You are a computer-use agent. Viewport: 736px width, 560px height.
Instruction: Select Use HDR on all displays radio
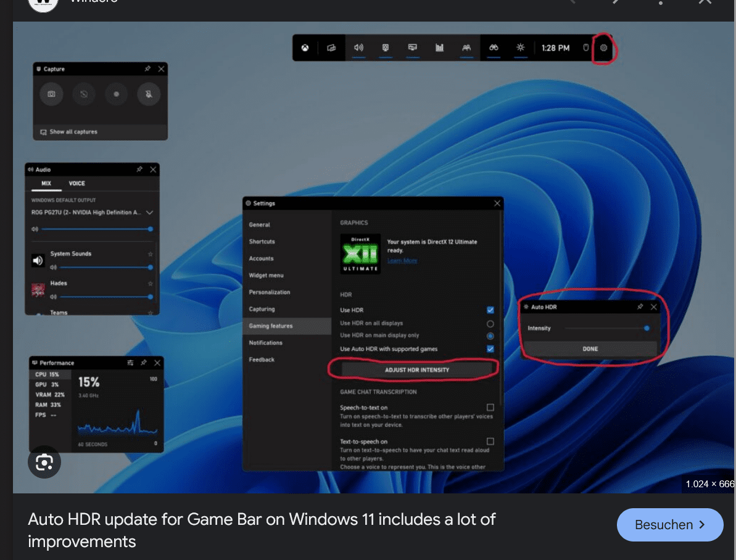pyautogui.click(x=490, y=324)
